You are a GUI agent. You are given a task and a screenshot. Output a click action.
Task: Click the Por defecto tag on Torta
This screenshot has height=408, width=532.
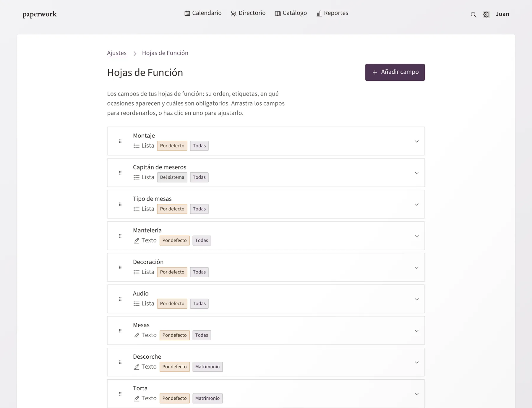[x=174, y=399]
